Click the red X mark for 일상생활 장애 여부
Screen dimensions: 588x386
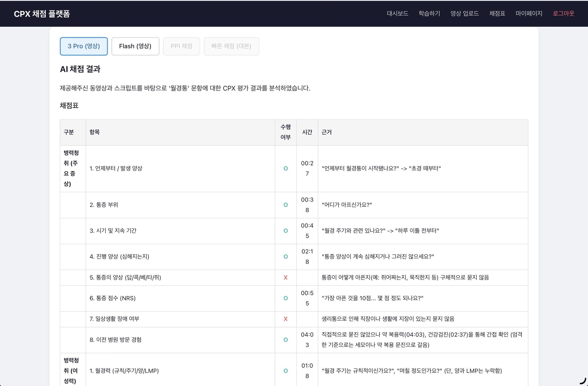(x=285, y=319)
